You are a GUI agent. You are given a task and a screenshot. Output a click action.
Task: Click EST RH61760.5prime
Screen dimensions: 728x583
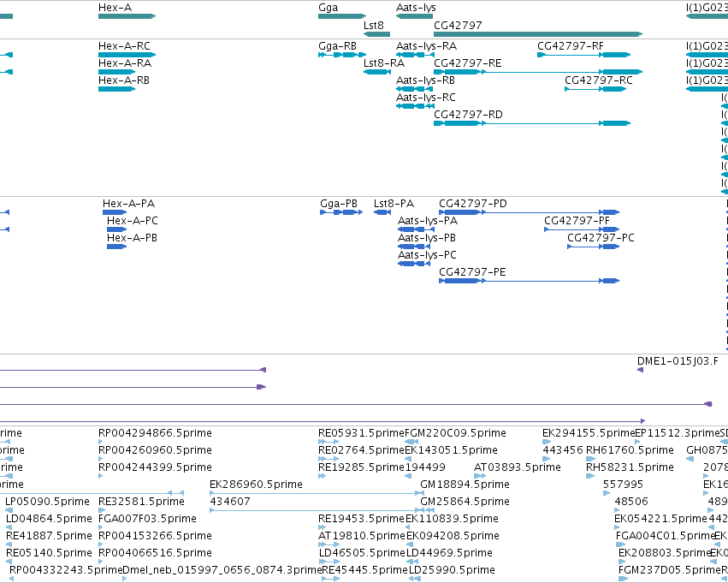click(x=590, y=459)
